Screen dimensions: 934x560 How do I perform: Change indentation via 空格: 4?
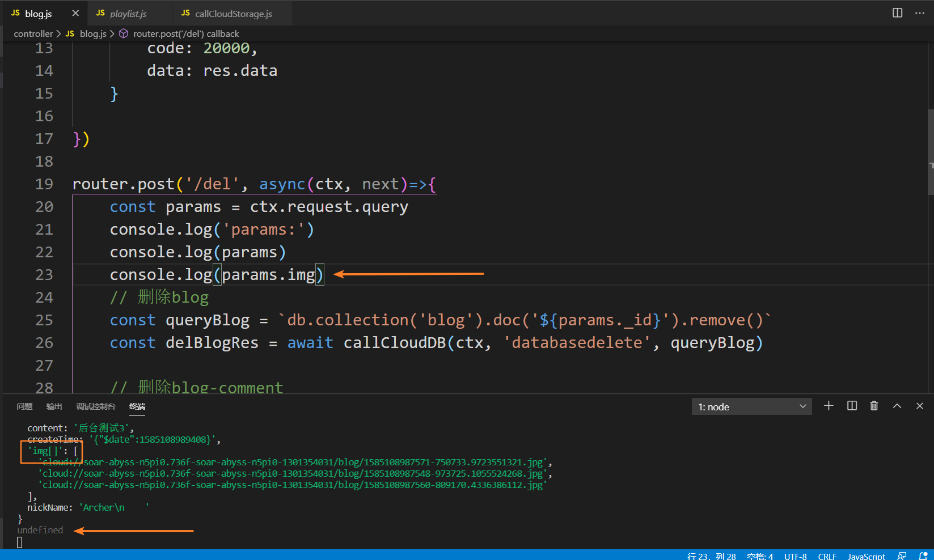(x=760, y=556)
